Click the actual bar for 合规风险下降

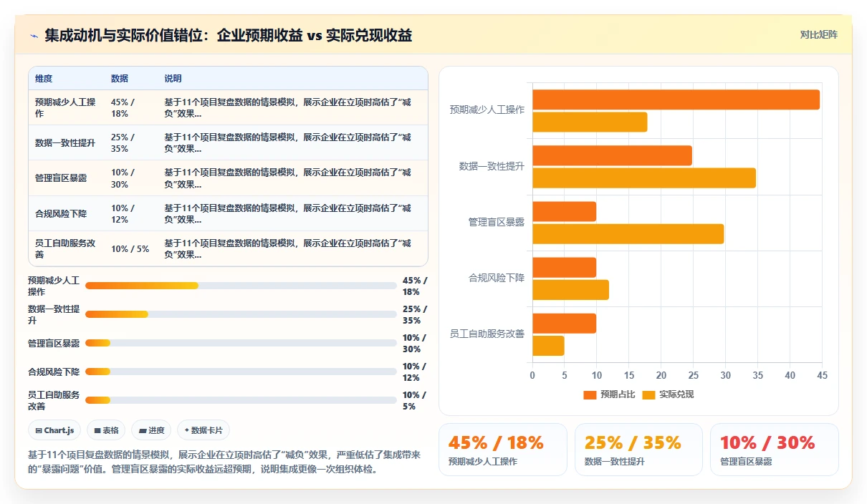pyautogui.click(x=570, y=289)
